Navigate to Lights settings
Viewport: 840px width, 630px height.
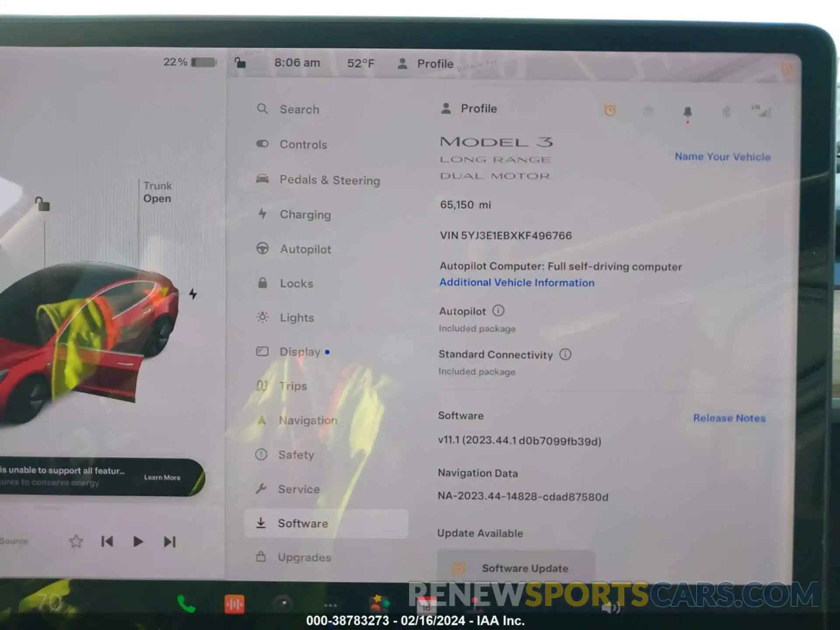tap(296, 317)
